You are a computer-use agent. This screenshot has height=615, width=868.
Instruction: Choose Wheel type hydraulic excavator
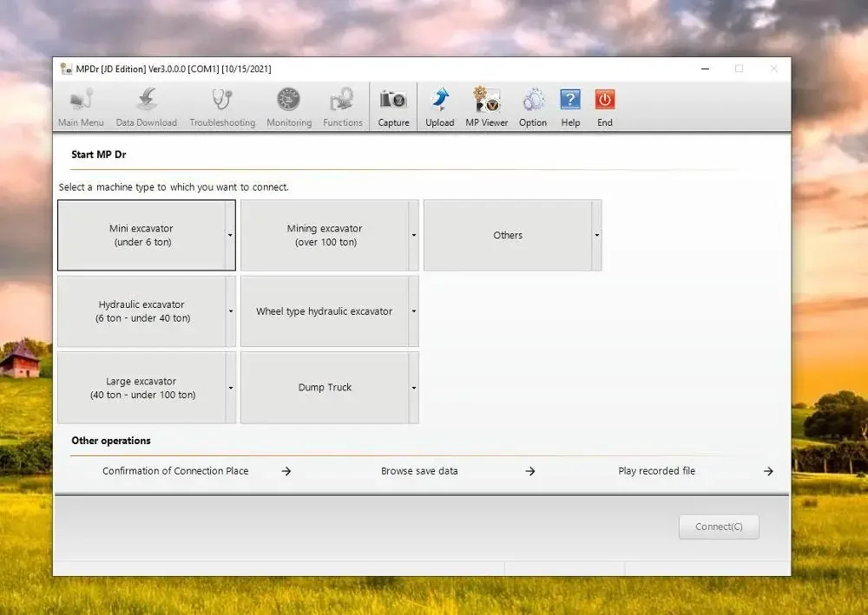[325, 311]
